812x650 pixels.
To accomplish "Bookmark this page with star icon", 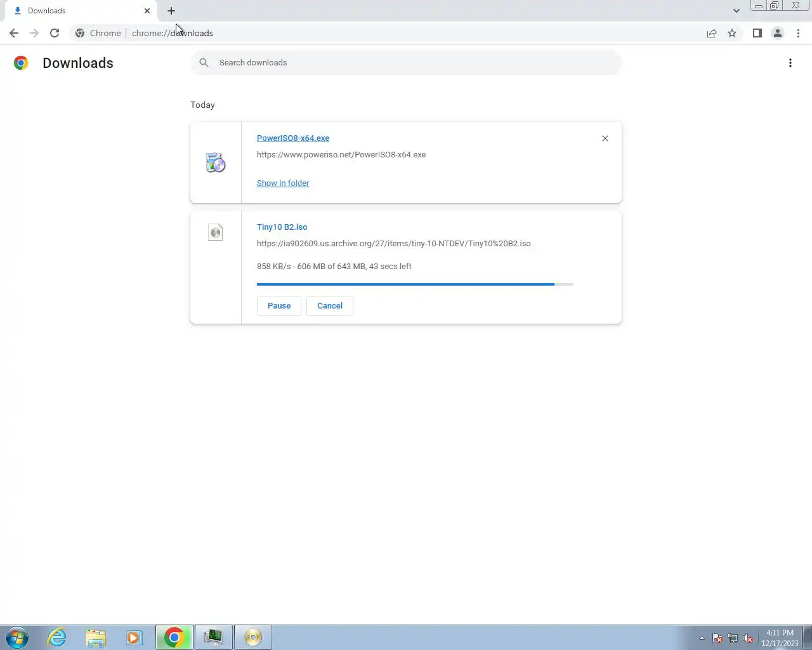I will pos(732,33).
